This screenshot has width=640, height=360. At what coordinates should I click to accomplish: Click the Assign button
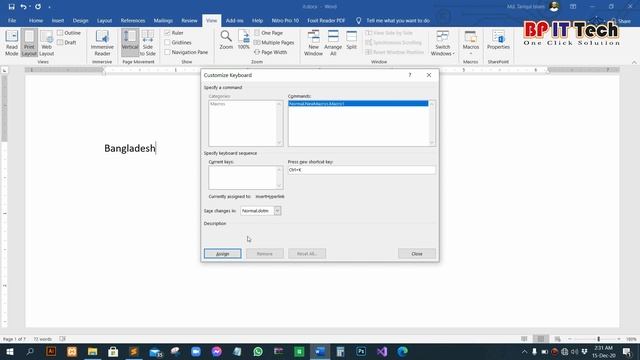click(222, 253)
